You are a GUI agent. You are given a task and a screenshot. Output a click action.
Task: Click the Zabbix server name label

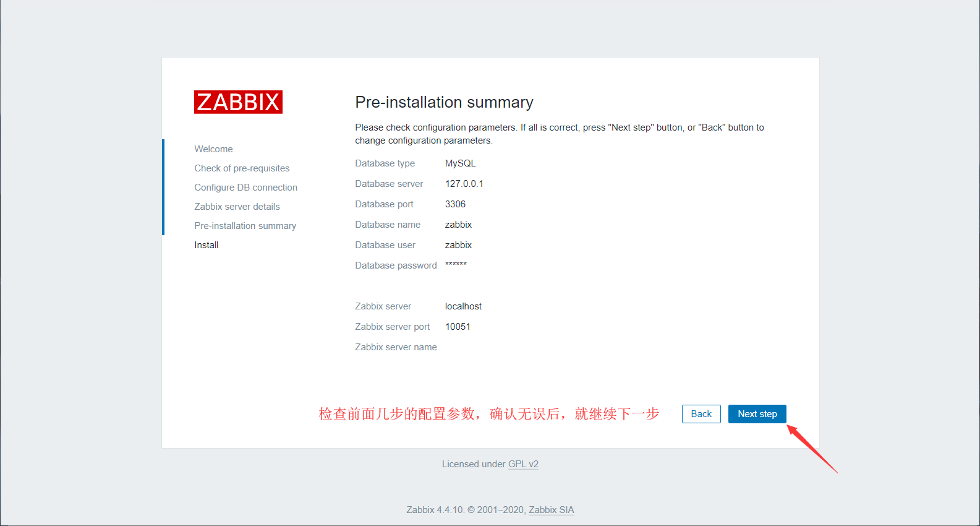[x=396, y=347]
